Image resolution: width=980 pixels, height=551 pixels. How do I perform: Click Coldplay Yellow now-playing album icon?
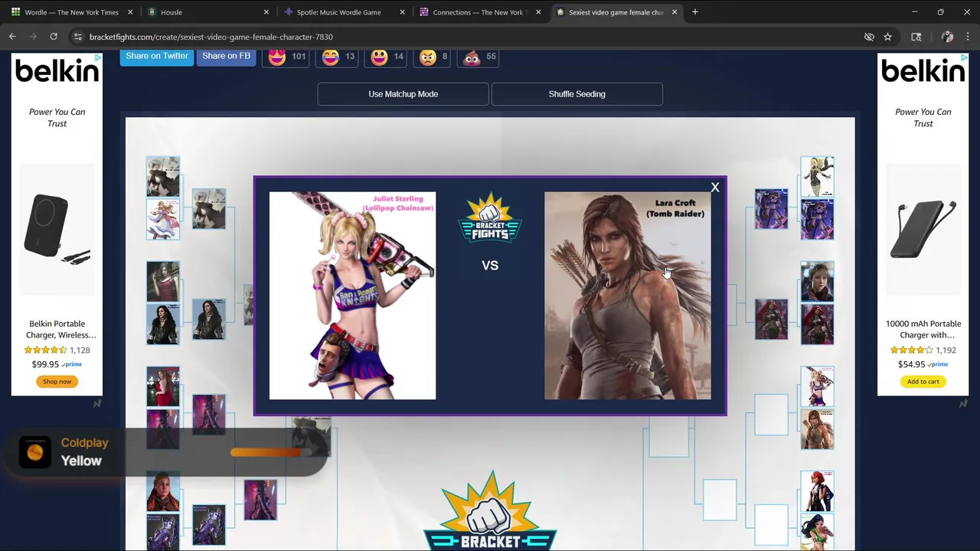click(x=34, y=452)
